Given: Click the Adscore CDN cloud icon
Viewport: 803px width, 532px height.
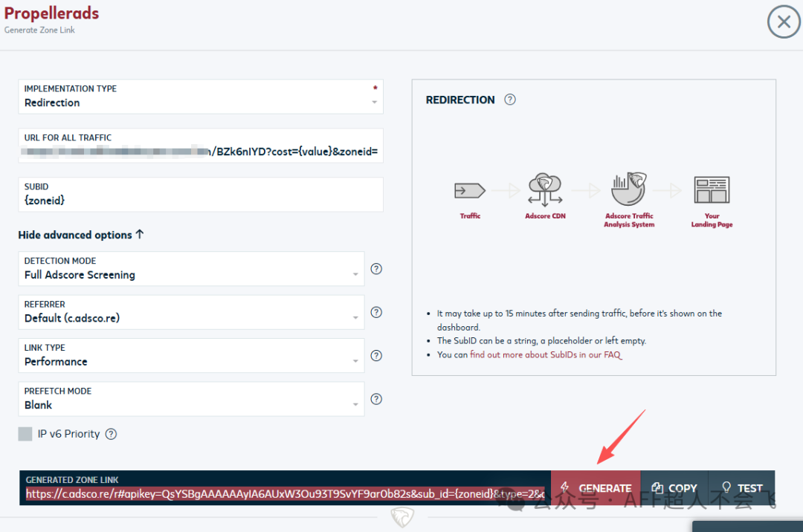Looking at the screenshot, I should (545, 189).
